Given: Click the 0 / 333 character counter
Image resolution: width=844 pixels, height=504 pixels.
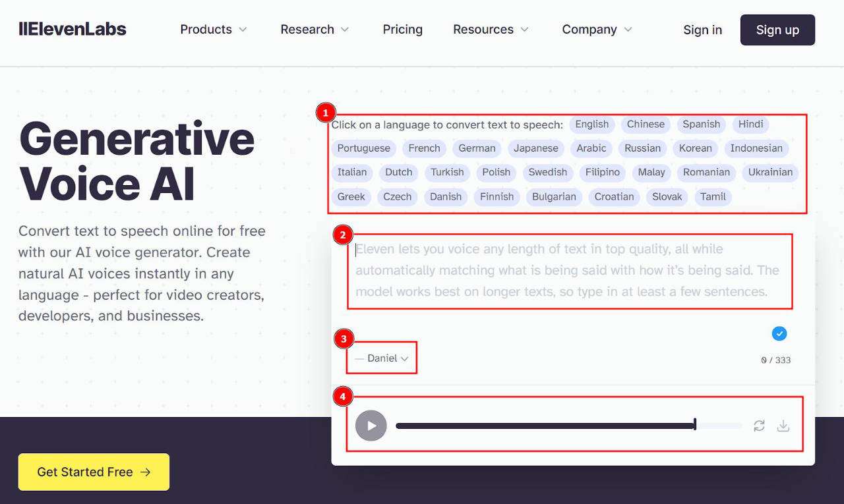Looking at the screenshot, I should (776, 360).
